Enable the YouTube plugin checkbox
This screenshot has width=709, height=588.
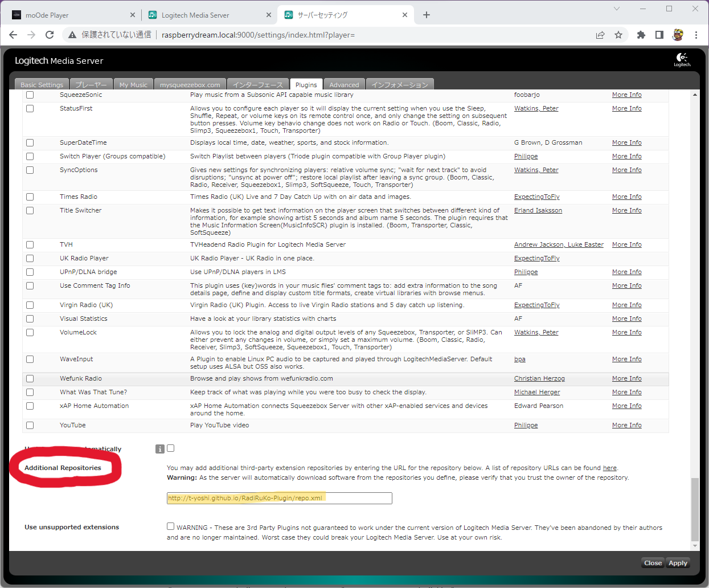[30, 425]
